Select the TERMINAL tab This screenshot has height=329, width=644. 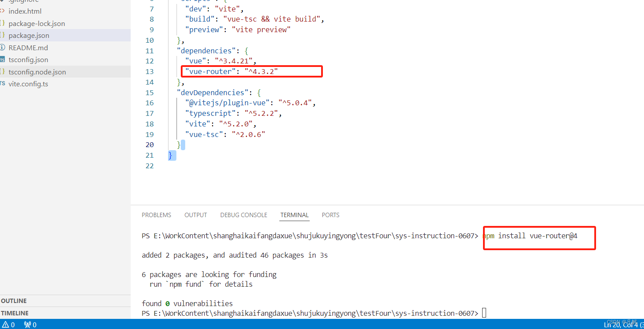[x=294, y=215]
